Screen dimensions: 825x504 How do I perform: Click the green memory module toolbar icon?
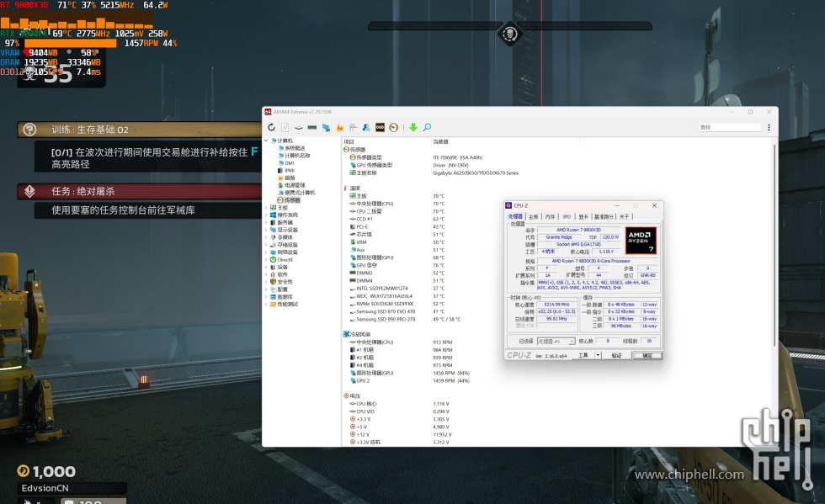312,127
